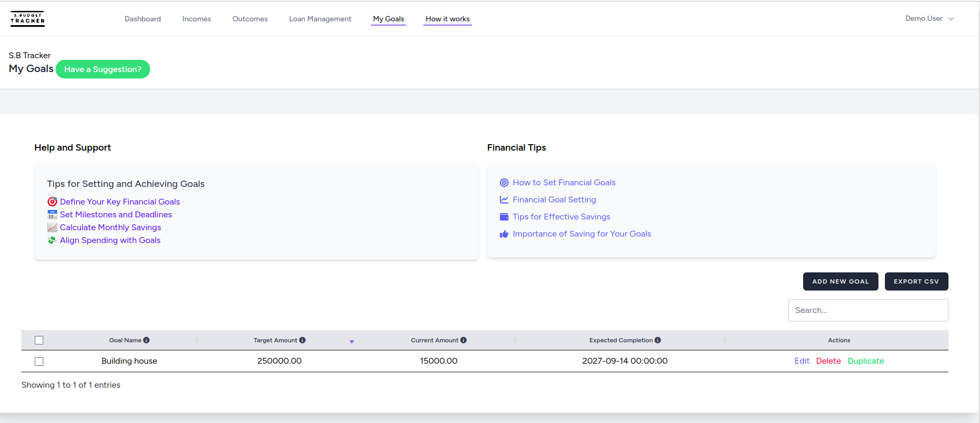This screenshot has height=423, width=980.
Task: Click the info icon beside Expected Completion
Action: click(658, 340)
